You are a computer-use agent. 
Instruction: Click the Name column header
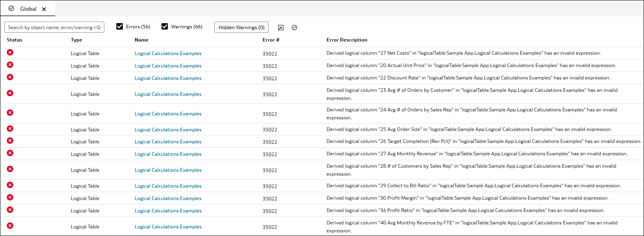pos(142,40)
